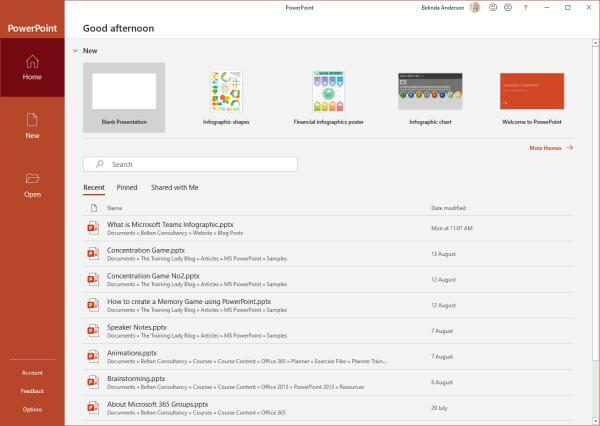Viewport: 600px width, 426px height.
Task: Switch to the Shared with Me tab
Action: coord(174,188)
